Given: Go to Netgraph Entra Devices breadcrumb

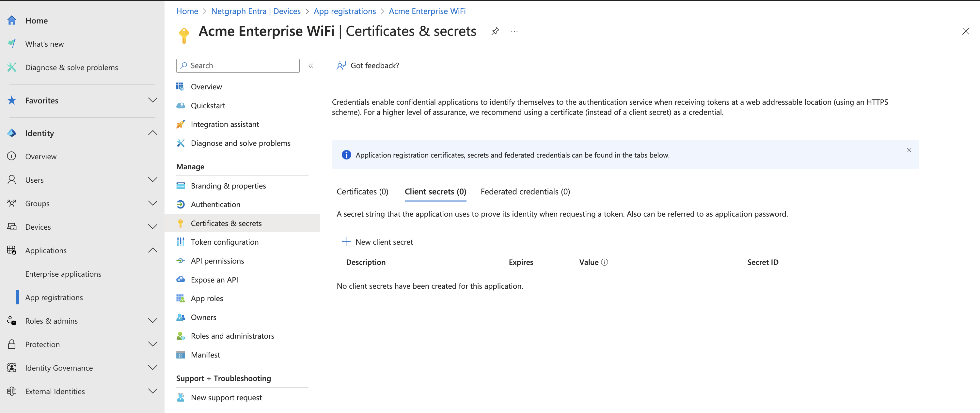Looking at the screenshot, I should pos(256,11).
